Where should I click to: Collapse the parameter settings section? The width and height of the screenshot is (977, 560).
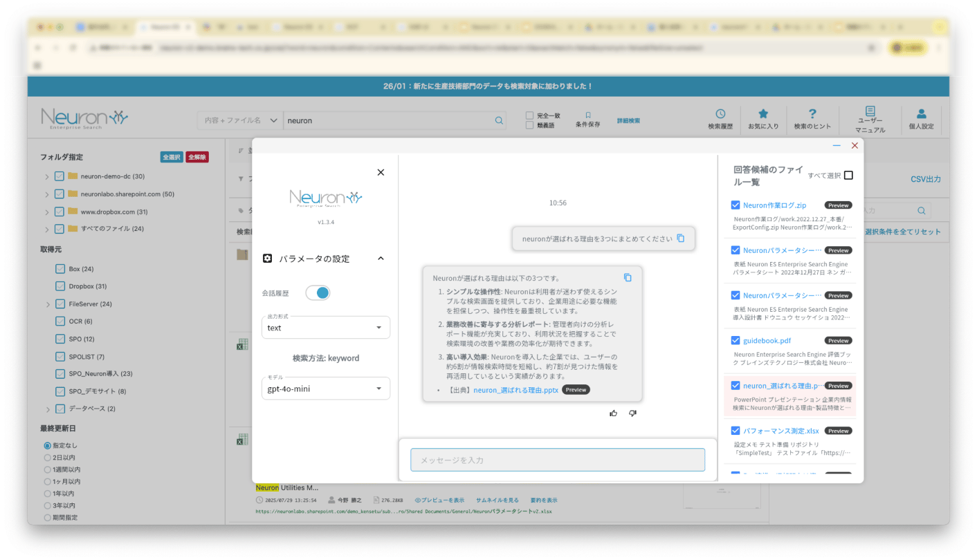point(381,259)
